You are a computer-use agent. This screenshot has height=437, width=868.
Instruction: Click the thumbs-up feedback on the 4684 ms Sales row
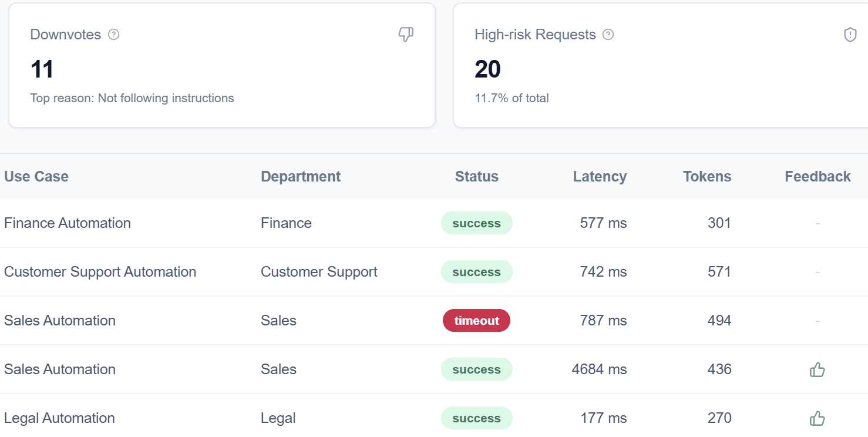point(817,369)
